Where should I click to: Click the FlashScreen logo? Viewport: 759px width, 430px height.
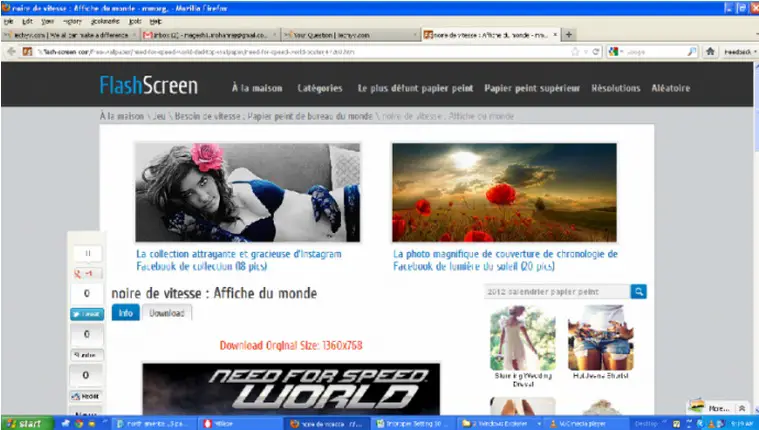click(149, 85)
